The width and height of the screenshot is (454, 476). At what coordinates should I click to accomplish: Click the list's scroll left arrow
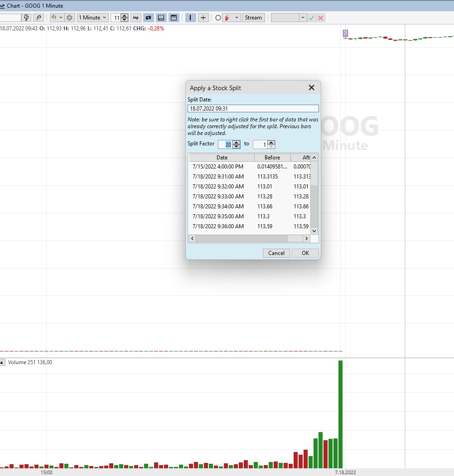192,238
